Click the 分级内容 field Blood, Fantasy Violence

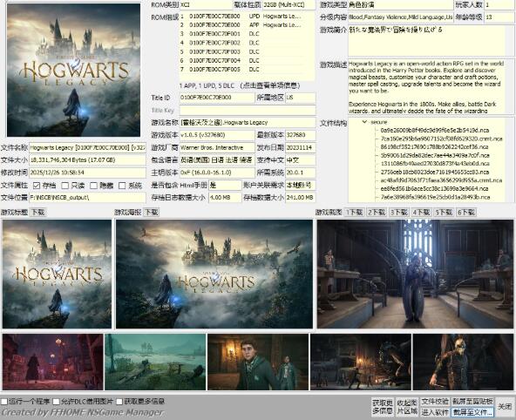click(400, 17)
